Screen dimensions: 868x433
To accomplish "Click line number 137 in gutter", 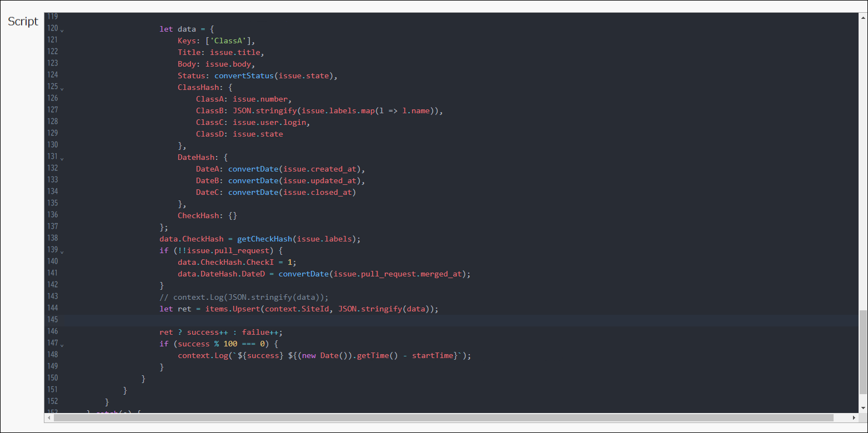I will (52, 226).
